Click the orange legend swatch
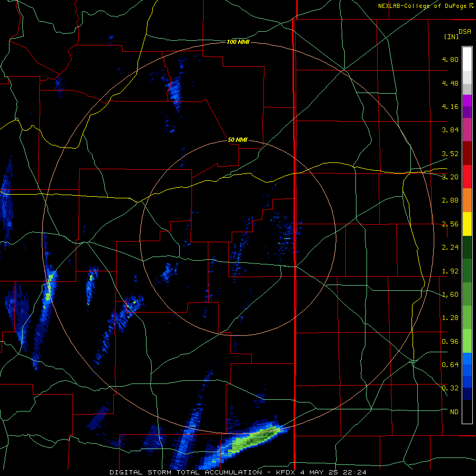This screenshot has height=476, width=476. pyautogui.click(x=467, y=200)
